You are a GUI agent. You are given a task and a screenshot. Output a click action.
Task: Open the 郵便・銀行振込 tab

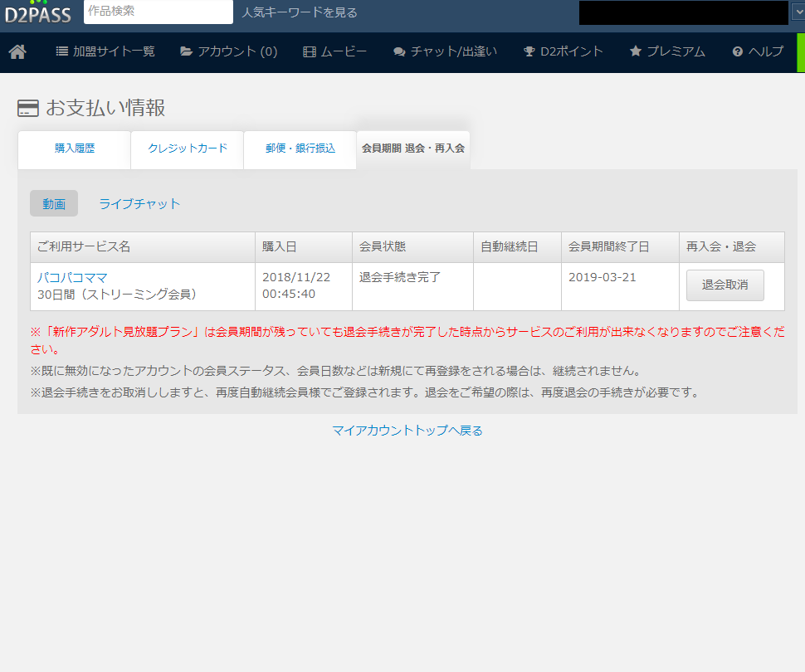(x=300, y=149)
